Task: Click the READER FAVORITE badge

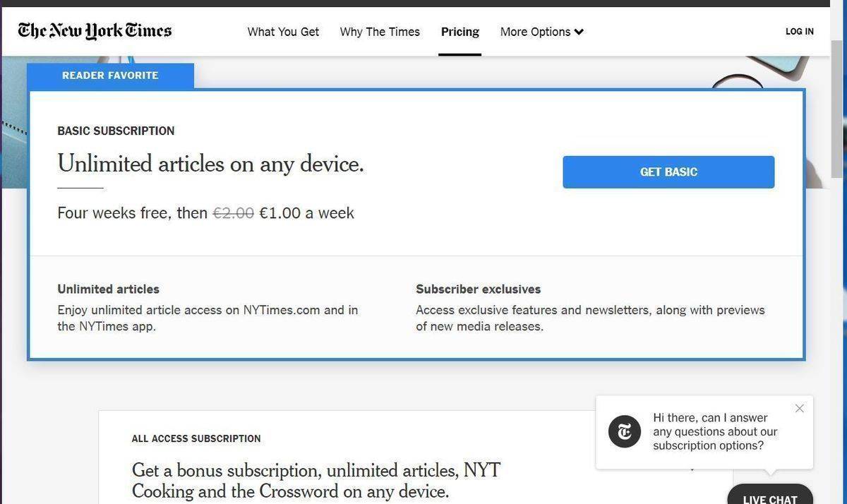Action: 110,76
